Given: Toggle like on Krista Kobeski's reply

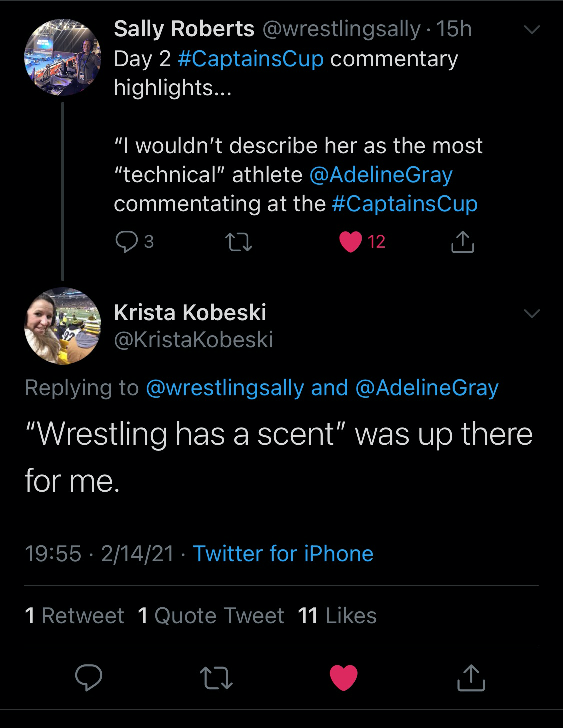Looking at the screenshot, I should [x=344, y=678].
